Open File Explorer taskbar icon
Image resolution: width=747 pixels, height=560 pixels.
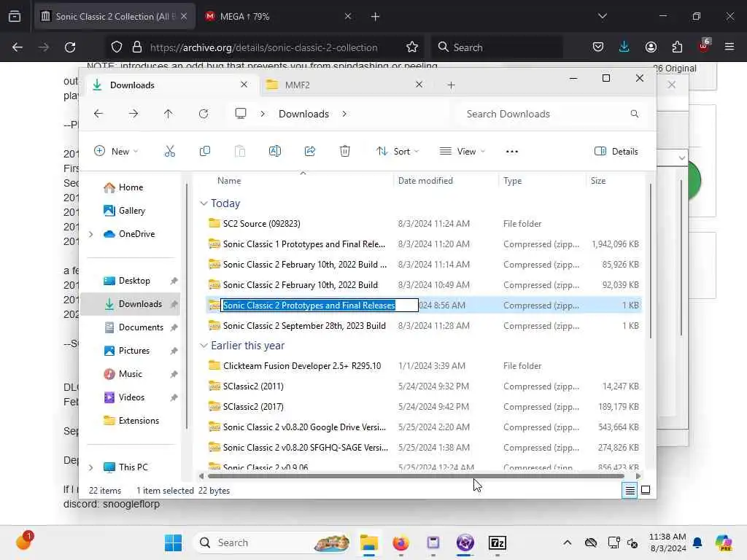pyautogui.click(x=368, y=542)
